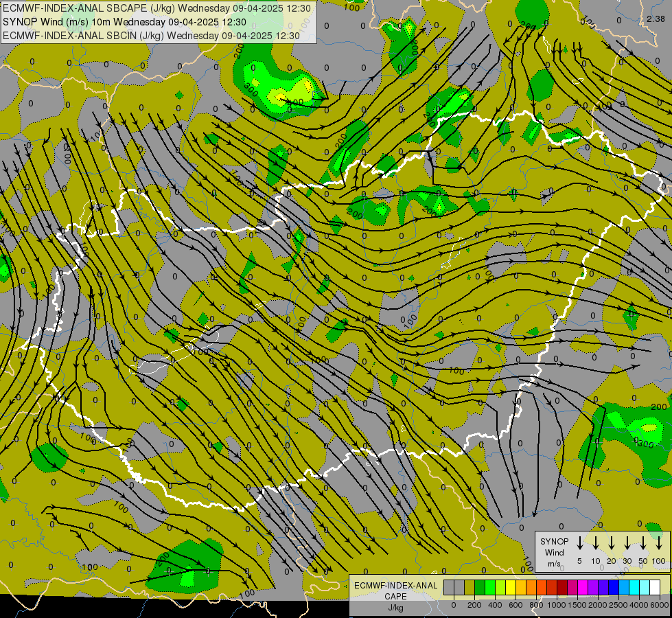Click the 50 speed label in wind legend
Screen dimensions: 672x618
click(643, 561)
